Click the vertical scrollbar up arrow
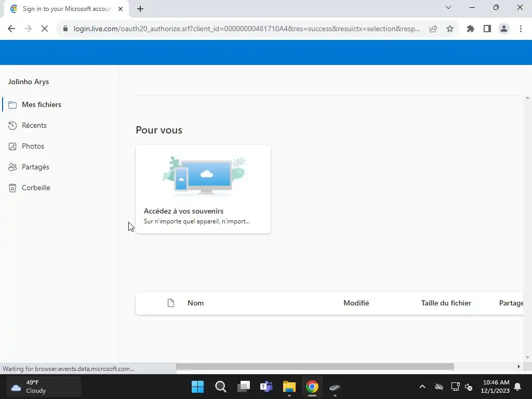 [x=527, y=98]
